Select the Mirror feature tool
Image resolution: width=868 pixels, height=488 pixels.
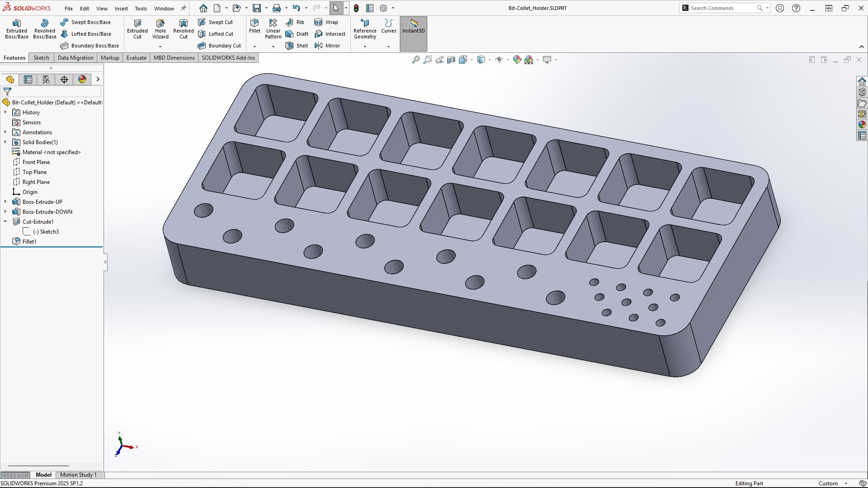327,46
